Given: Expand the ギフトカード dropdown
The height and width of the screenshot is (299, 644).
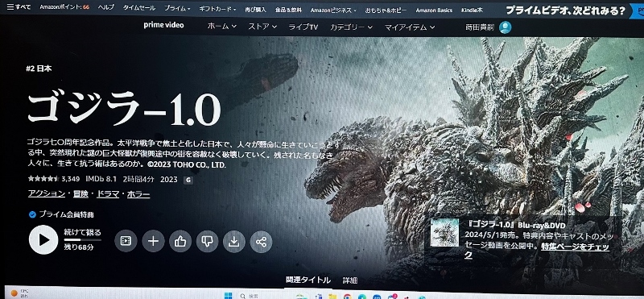Looking at the screenshot, I should coord(217,9).
